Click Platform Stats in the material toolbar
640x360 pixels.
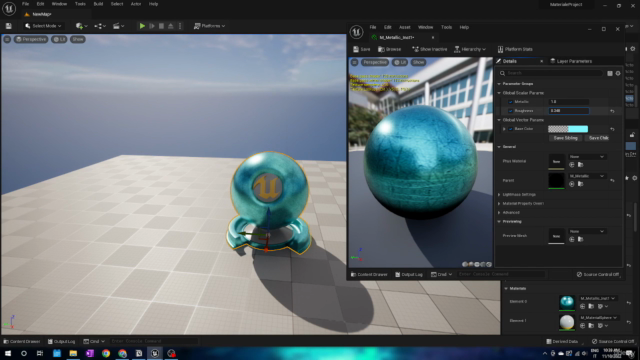point(515,49)
